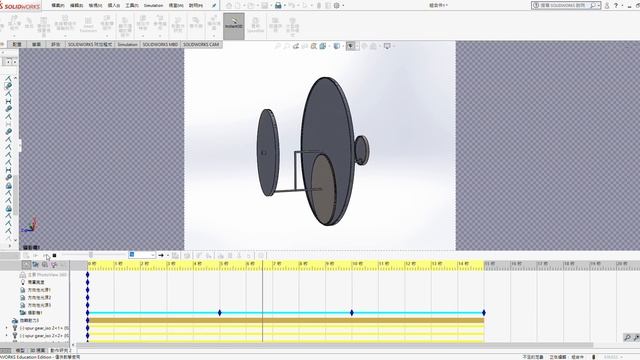
Task: Open the 動作研究 2 motion study tab
Action: coord(61,351)
